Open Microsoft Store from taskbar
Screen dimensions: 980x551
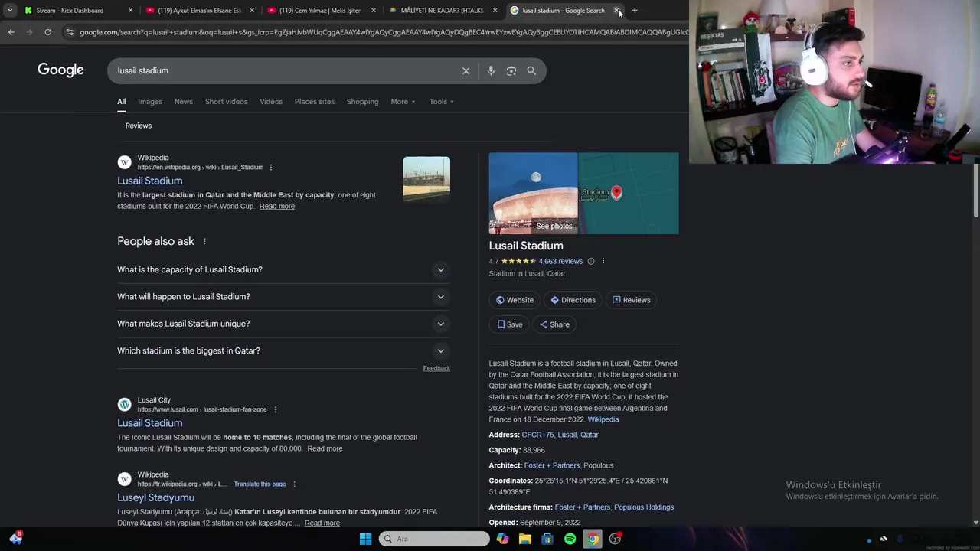(x=547, y=539)
